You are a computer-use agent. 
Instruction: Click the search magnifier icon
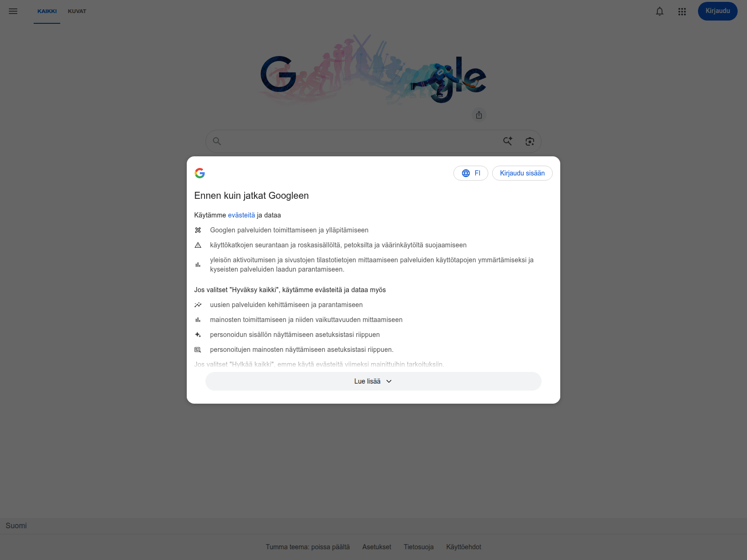217,141
